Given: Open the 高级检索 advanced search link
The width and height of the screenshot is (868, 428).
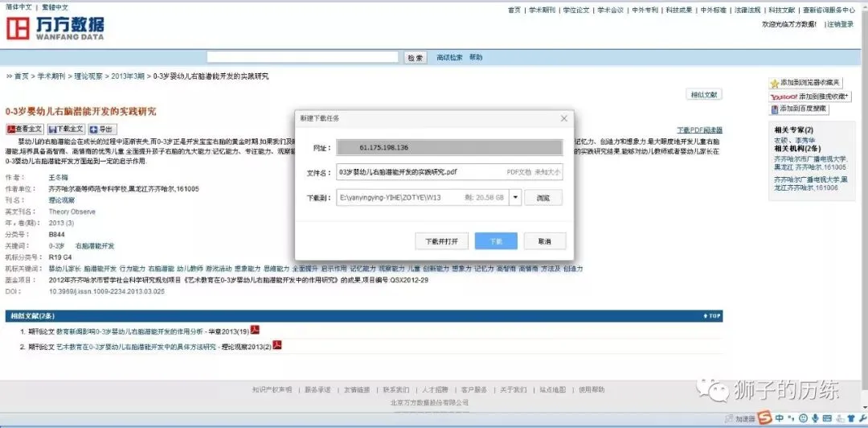Looking at the screenshot, I should (x=449, y=57).
